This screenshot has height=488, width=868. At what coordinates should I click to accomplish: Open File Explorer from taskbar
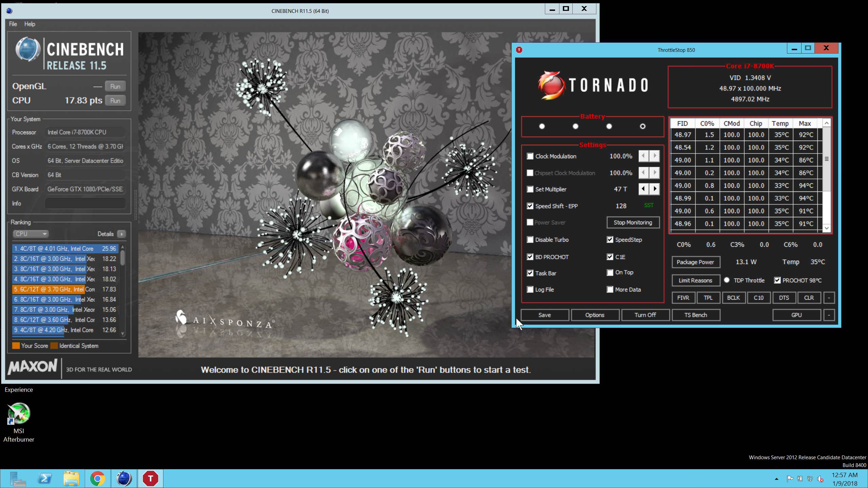71,479
